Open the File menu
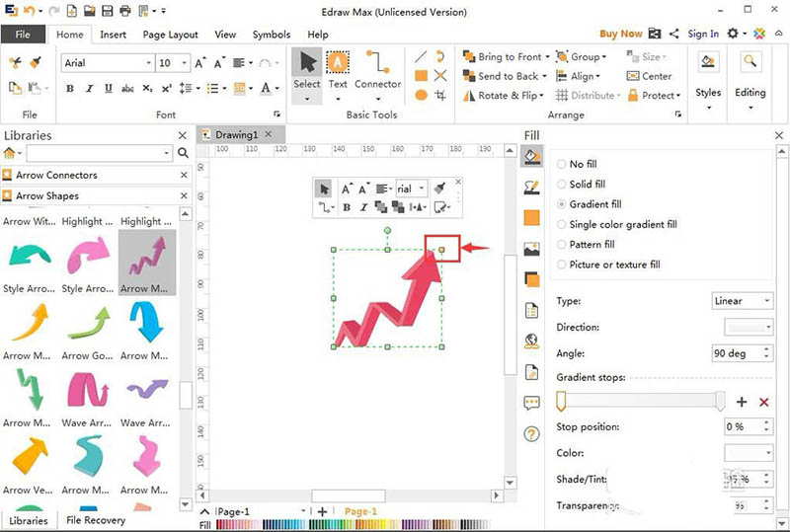Image resolution: width=790 pixels, height=532 pixels. [x=23, y=35]
